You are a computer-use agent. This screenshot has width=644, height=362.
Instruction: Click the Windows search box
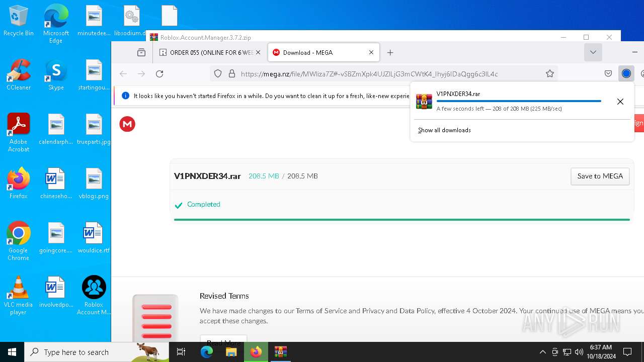pos(97,352)
